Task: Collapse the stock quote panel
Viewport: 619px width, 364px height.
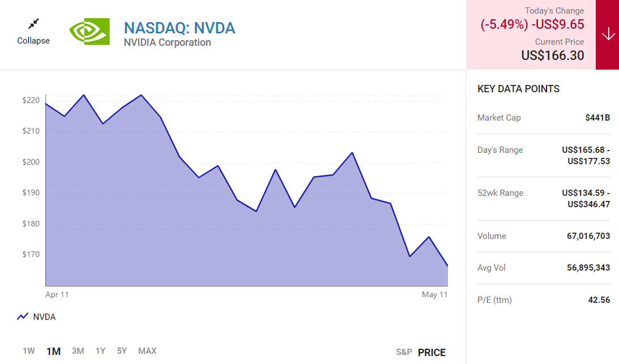Action: point(33,41)
